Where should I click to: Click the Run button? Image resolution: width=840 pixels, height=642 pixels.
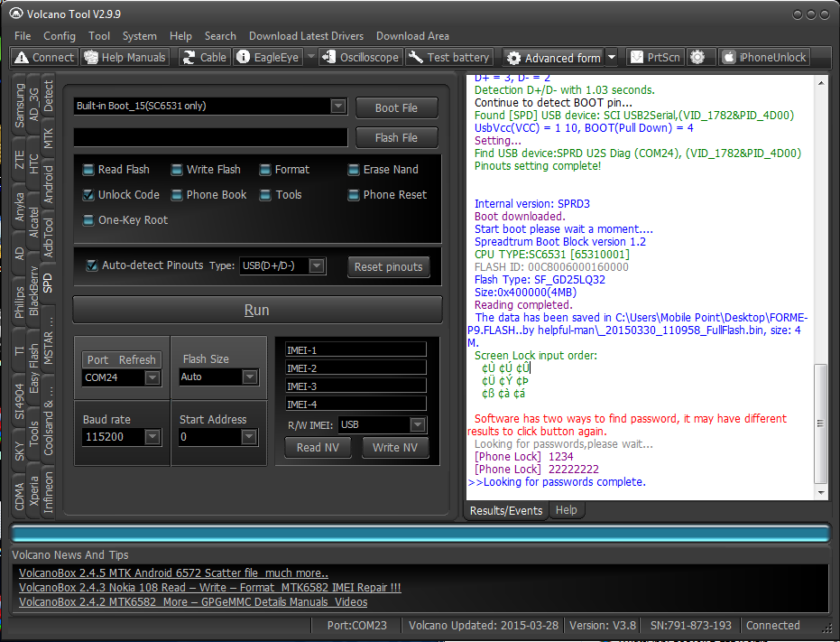click(x=257, y=310)
